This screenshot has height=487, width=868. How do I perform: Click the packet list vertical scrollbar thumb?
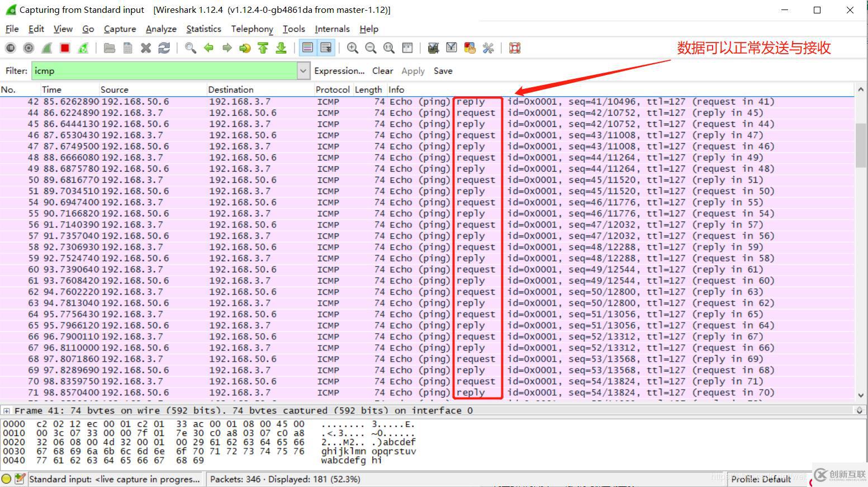861,145
